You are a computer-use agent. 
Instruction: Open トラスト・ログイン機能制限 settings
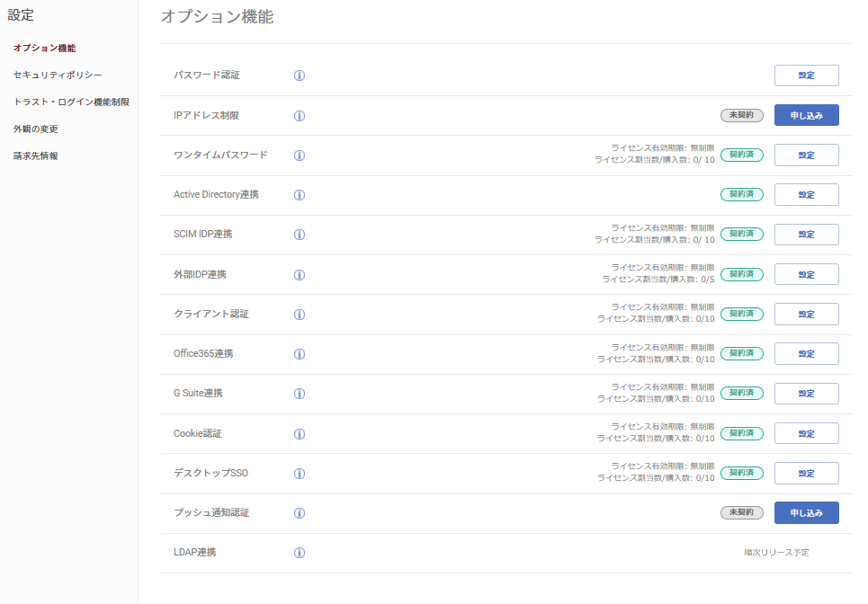(x=70, y=102)
